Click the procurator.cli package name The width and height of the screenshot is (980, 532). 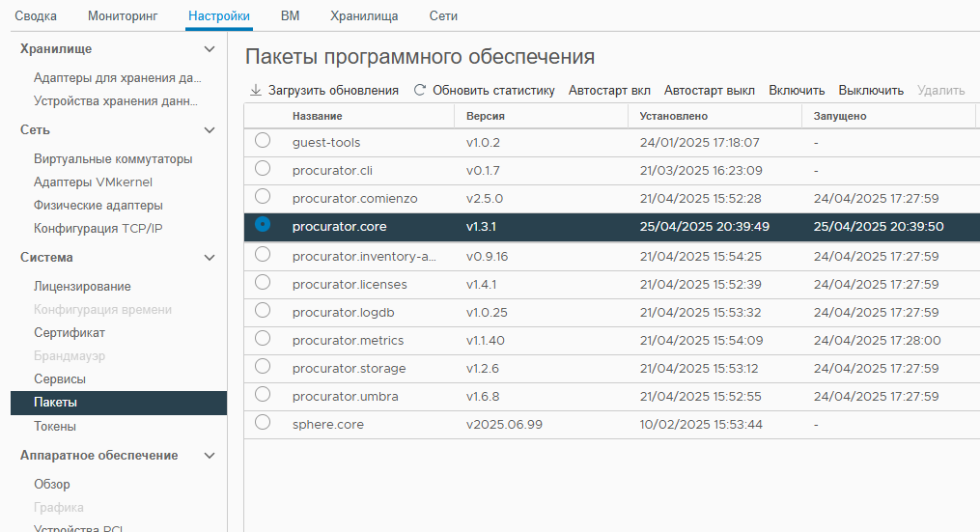332,171
